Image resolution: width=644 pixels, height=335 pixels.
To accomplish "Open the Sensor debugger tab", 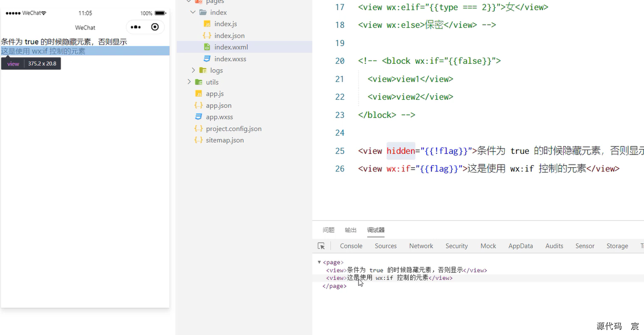I will point(585,246).
